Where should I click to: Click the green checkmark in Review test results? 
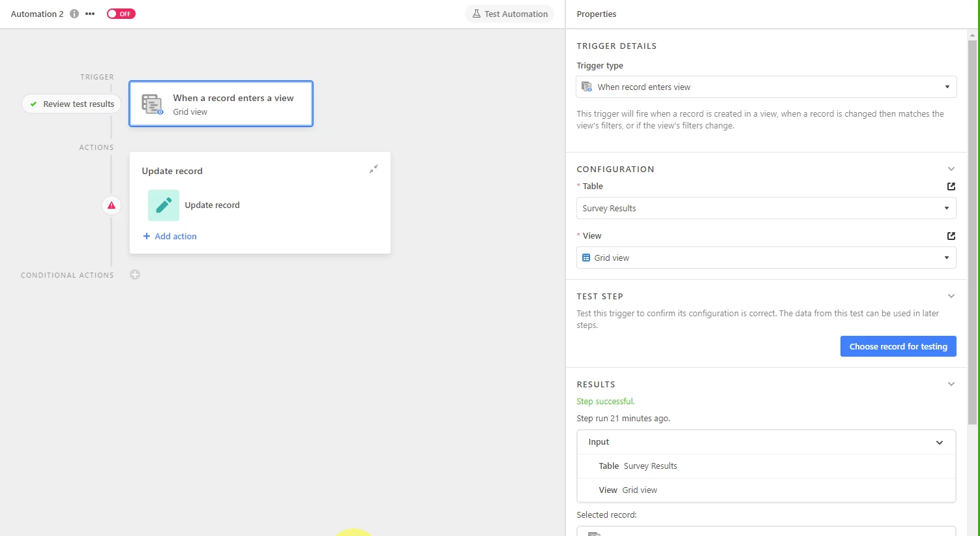coord(33,104)
